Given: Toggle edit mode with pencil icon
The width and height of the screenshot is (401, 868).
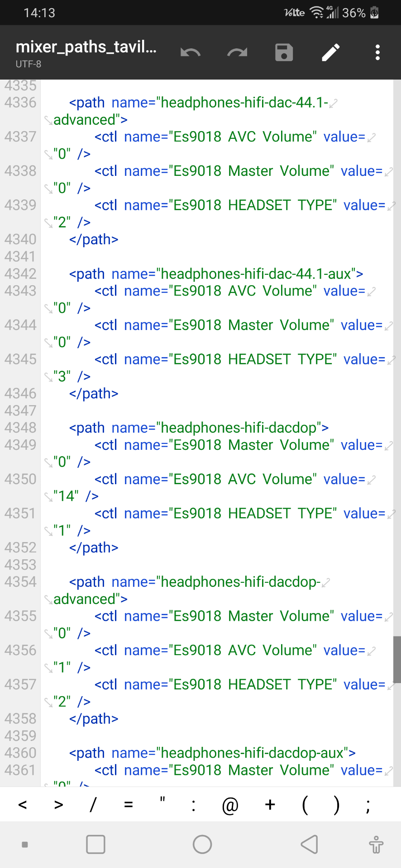Looking at the screenshot, I should coord(331,52).
